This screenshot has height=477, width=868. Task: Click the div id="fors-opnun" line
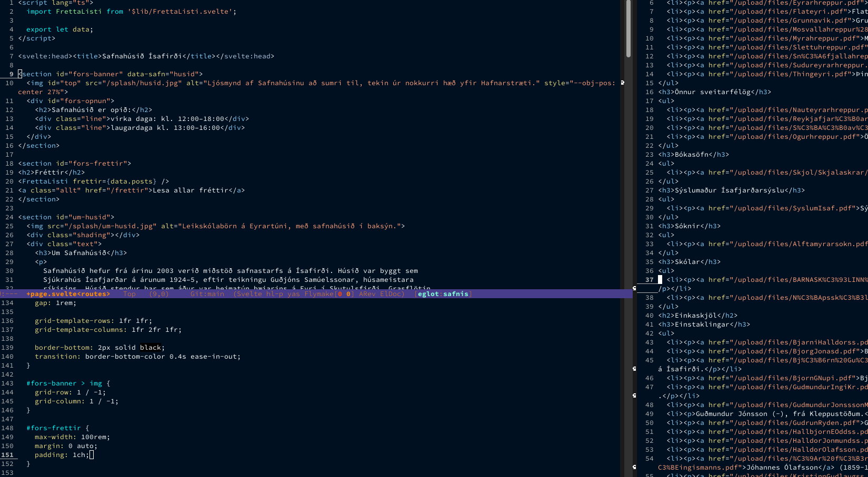click(x=70, y=101)
